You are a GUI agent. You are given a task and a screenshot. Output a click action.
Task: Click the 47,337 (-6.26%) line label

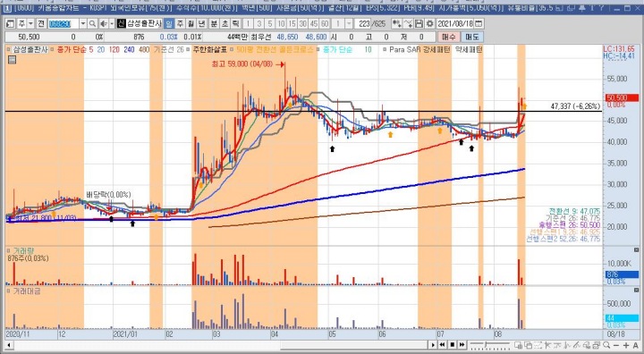(x=575, y=106)
